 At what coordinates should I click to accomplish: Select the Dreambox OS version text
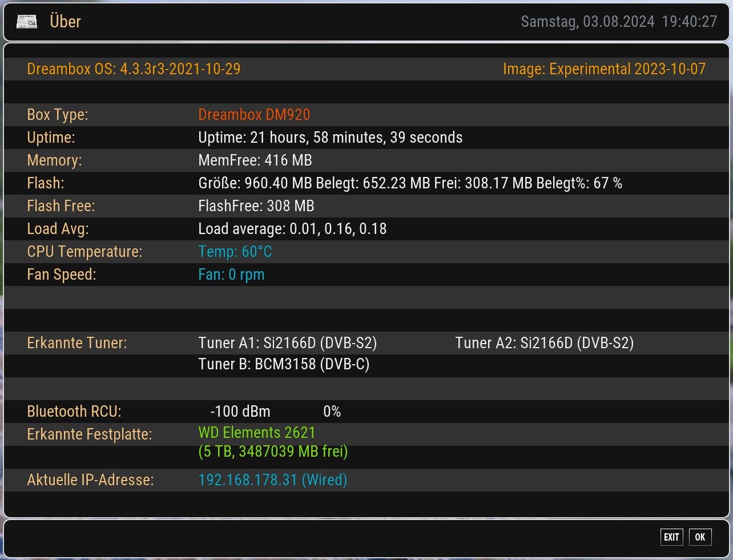coord(134,69)
